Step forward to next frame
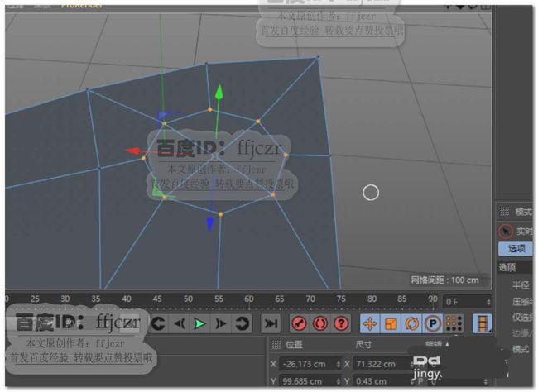Viewport: 538px width, 392px height. (x=221, y=323)
